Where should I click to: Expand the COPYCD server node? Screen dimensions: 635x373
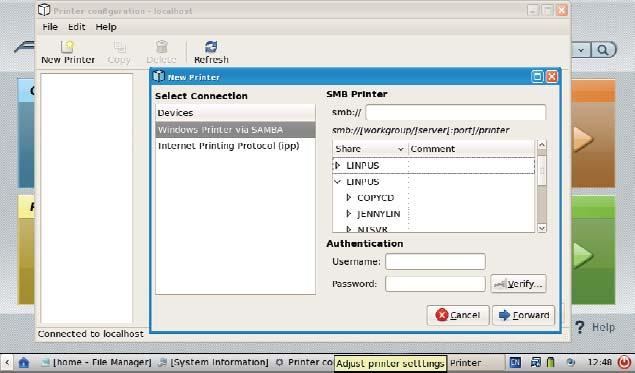point(349,198)
